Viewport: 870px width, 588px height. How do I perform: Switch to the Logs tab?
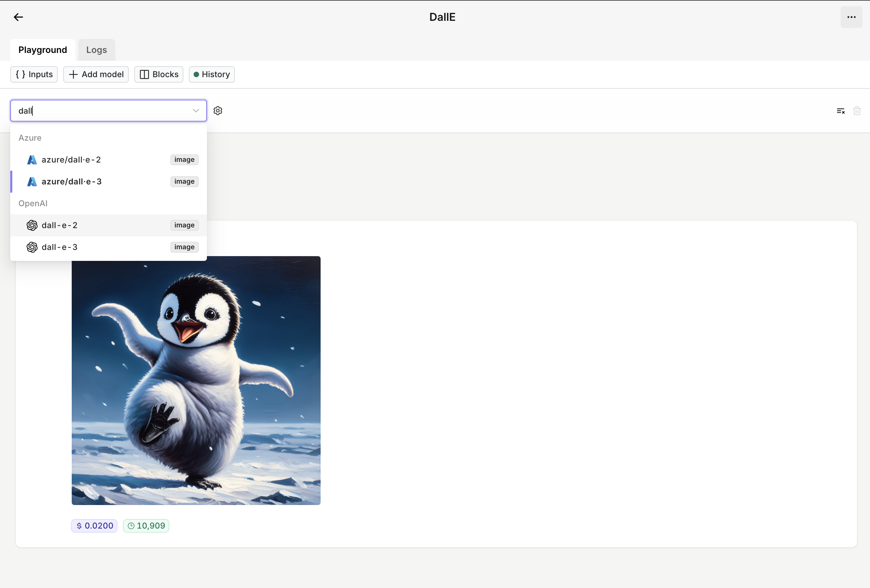point(97,50)
